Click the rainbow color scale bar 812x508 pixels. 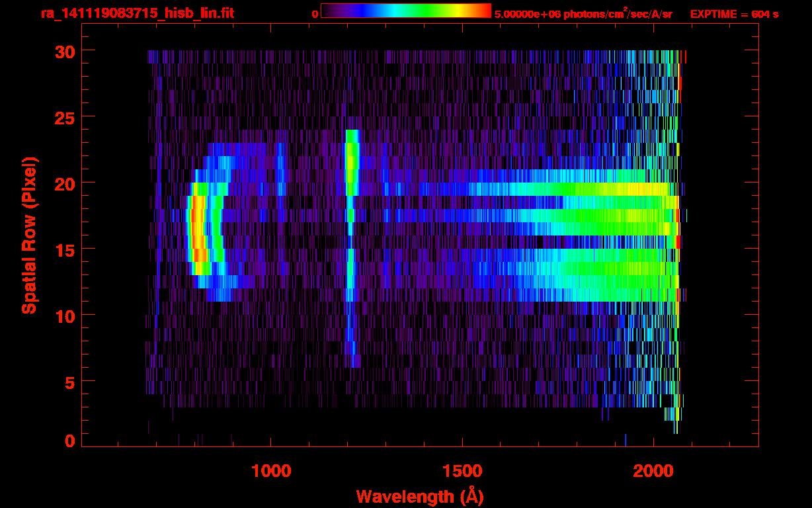tap(406, 11)
